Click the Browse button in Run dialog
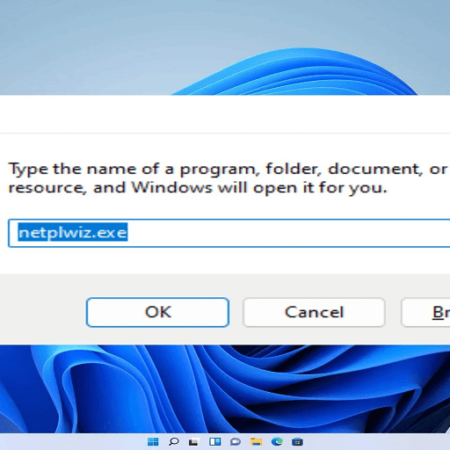The height and width of the screenshot is (450, 450). pos(426,312)
